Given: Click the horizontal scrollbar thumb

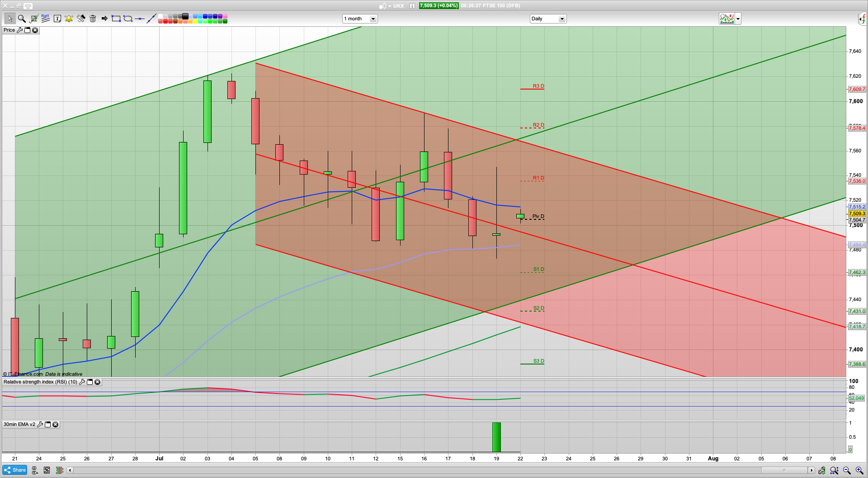Looking at the screenshot, I should (784, 470).
